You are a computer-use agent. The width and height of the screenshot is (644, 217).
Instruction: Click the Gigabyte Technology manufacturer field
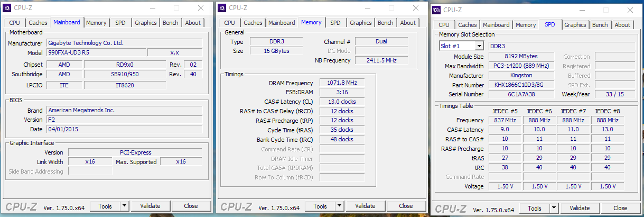tap(124, 43)
